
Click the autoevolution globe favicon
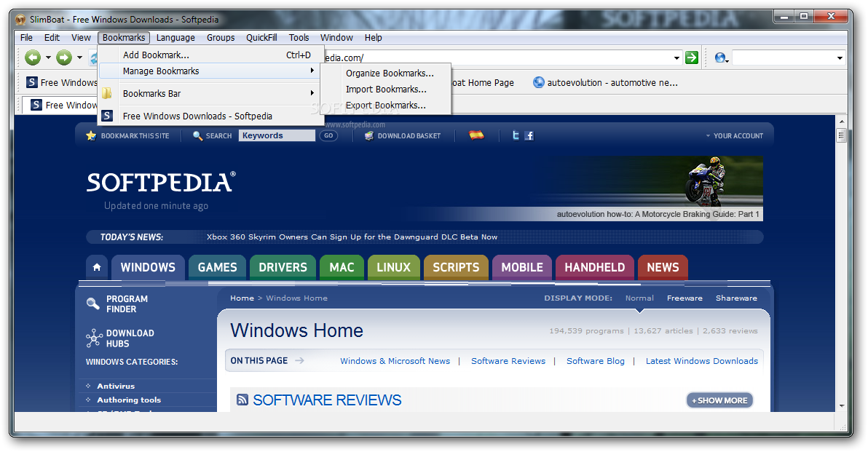[x=539, y=82]
